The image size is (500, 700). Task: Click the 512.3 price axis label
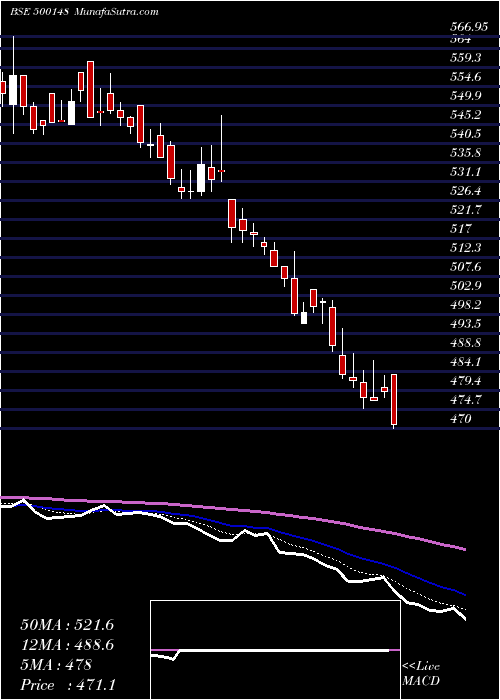[465, 247]
